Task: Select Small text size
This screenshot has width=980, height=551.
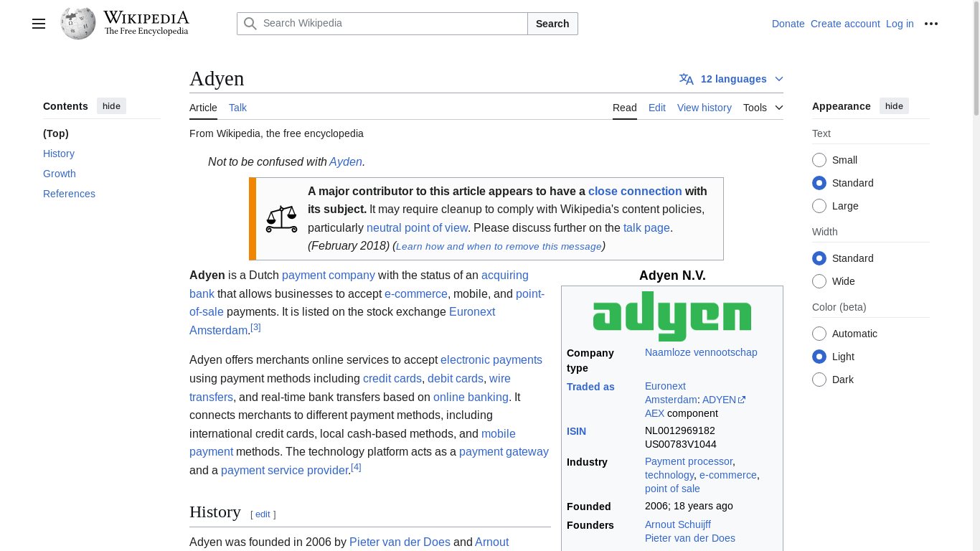Action: (x=819, y=160)
